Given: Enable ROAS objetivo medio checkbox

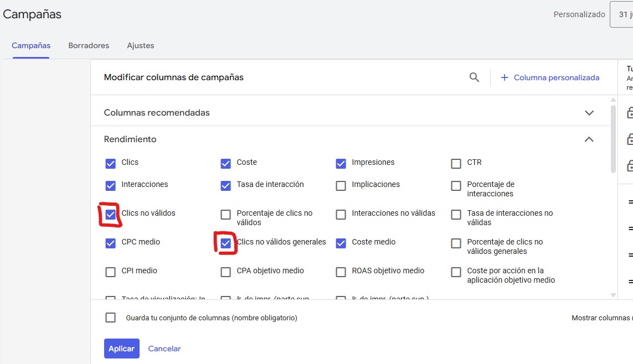Looking at the screenshot, I should pos(341,272).
